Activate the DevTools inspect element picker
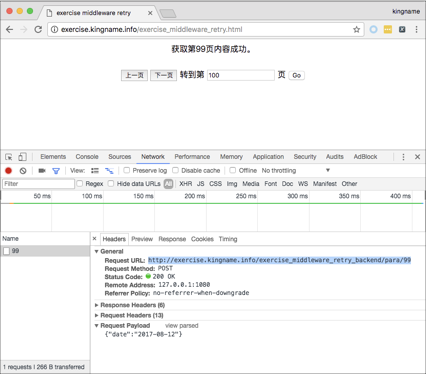Image resolution: width=426 pixels, height=374 pixels. pos(9,157)
